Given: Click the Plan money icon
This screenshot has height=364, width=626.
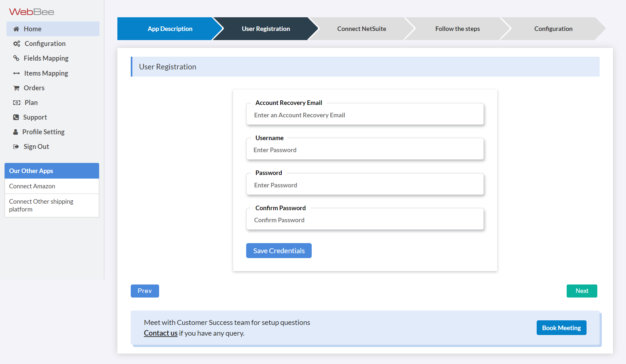Looking at the screenshot, I should point(17,103).
